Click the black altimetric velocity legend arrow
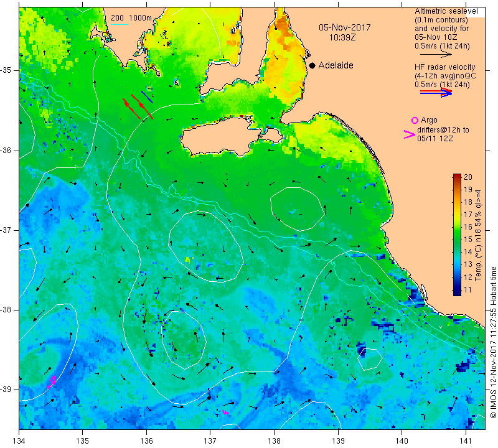The height and width of the screenshot is (448, 498). click(x=436, y=55)
